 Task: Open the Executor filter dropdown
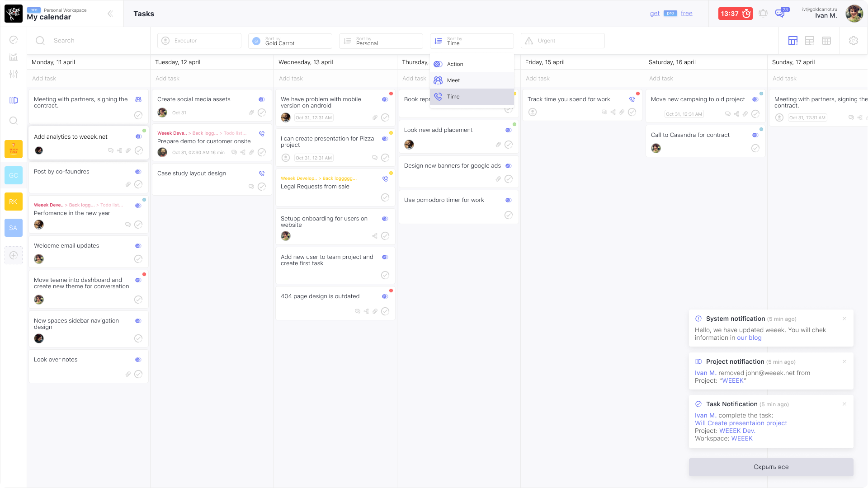[x=199, y=41]
